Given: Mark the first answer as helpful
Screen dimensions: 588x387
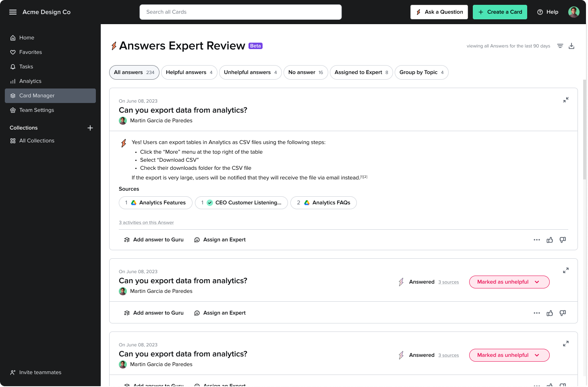Looking at the screenshot, I should coord(550,239).
